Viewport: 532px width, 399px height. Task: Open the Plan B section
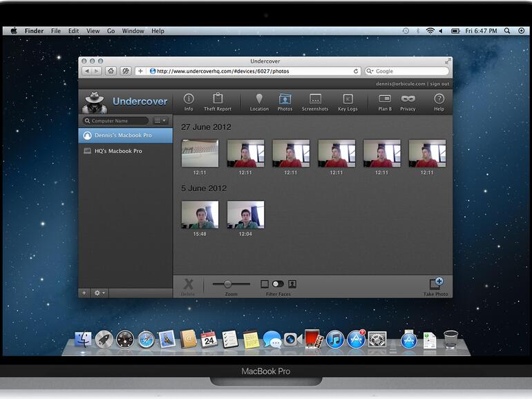tap(385, 102)
